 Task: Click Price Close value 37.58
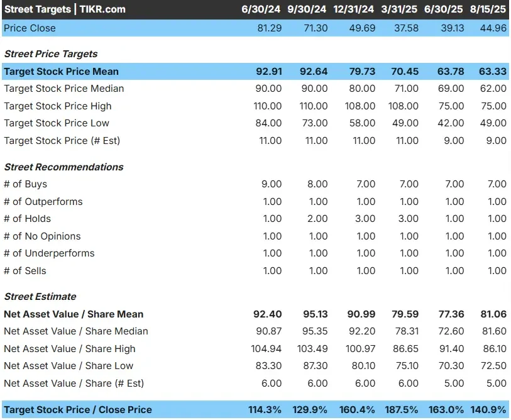tap(407, 28)
